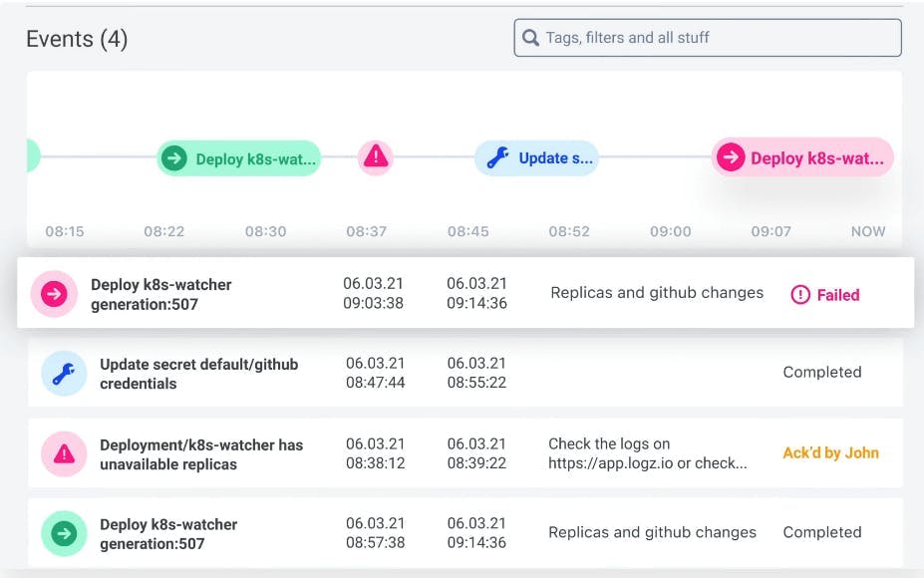
Task: Open the Ack'd by John status
Action: [x=830, y=452]
